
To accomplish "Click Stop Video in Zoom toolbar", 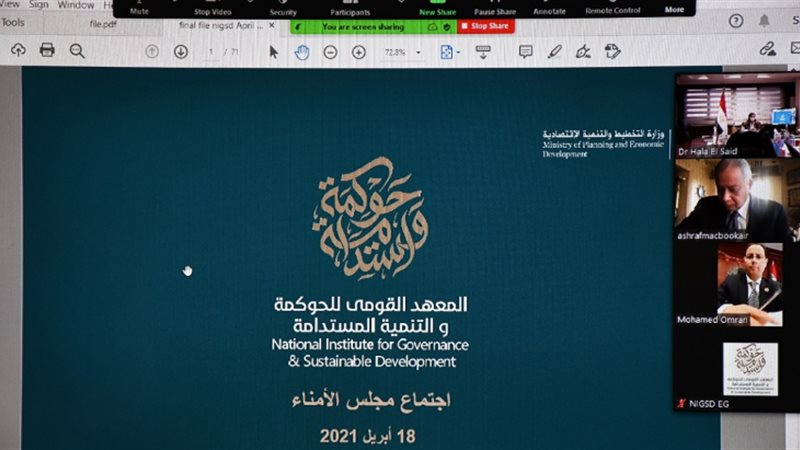I will pos(213,9).
